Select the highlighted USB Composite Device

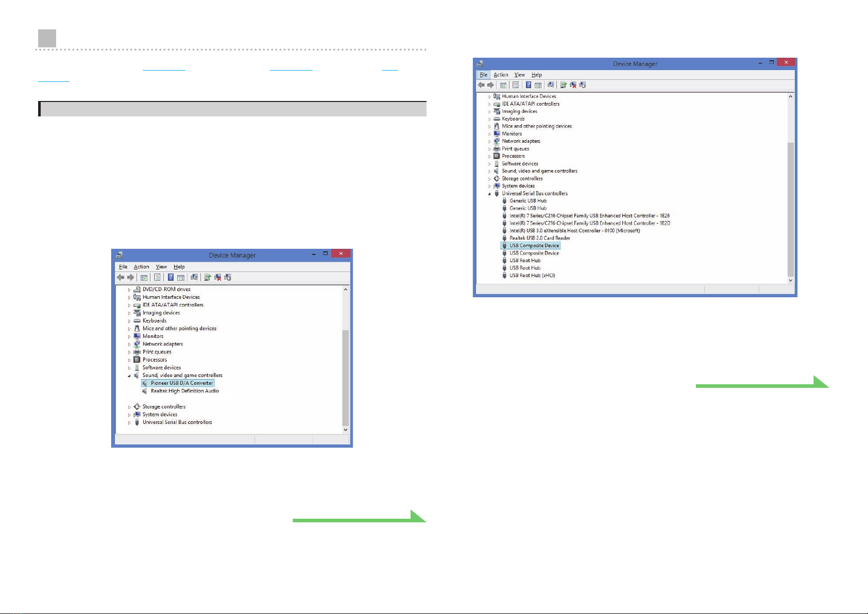point(534,246)
